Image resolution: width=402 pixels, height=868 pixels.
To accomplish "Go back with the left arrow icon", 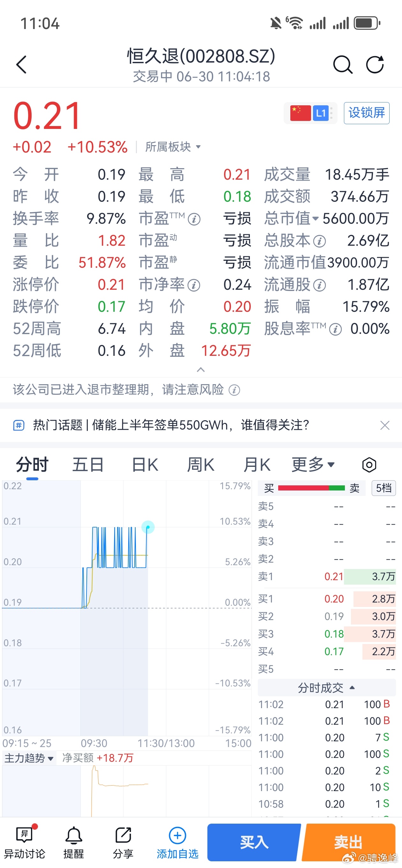I will coord(21,64).
